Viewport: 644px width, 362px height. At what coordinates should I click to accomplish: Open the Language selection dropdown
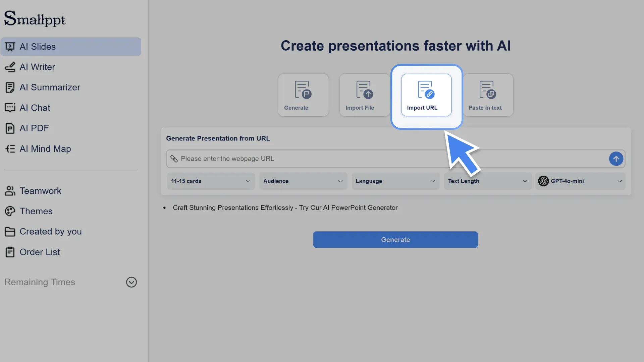tap(395, 181)
